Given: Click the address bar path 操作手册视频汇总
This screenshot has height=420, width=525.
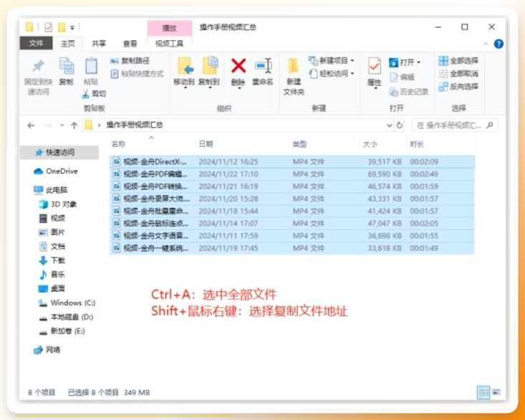Looking at the screenshot, I should tap(135, 125).
